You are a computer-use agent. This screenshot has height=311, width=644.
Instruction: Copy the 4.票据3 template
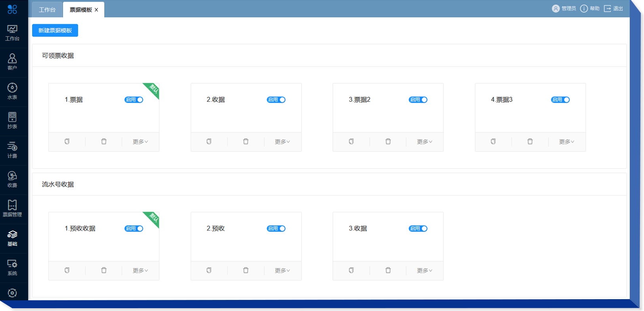coord(493,141)
